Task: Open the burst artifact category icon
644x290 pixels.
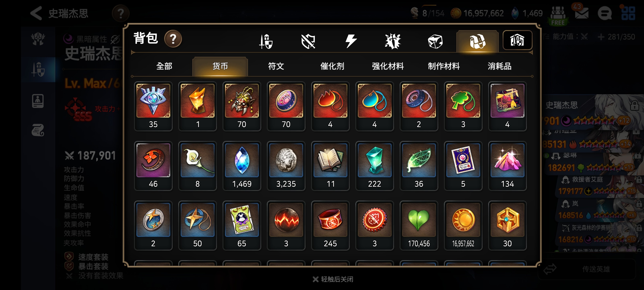Action: (393, 41)
